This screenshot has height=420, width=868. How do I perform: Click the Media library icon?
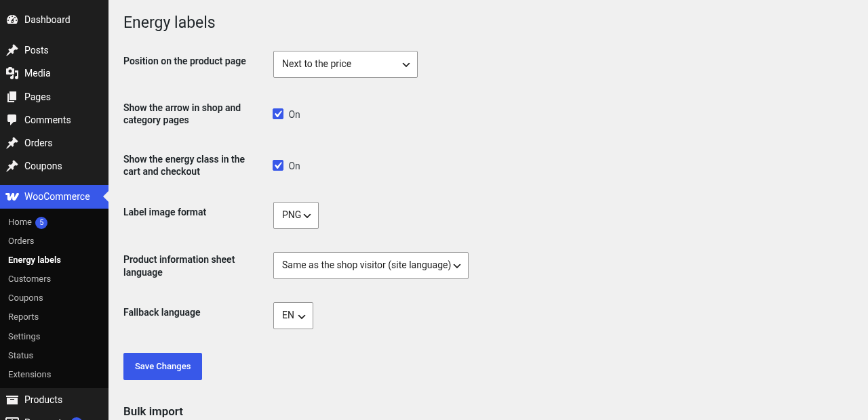click(12, 73)
